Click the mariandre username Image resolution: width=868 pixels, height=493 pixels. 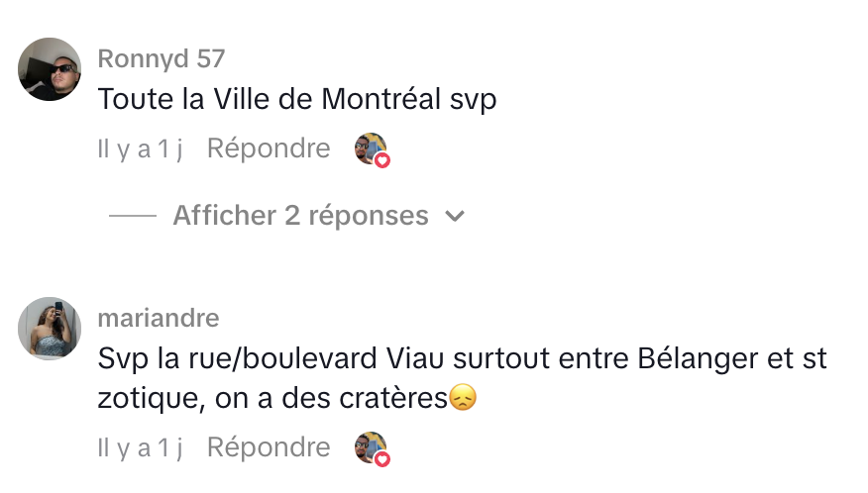[159, 318]
